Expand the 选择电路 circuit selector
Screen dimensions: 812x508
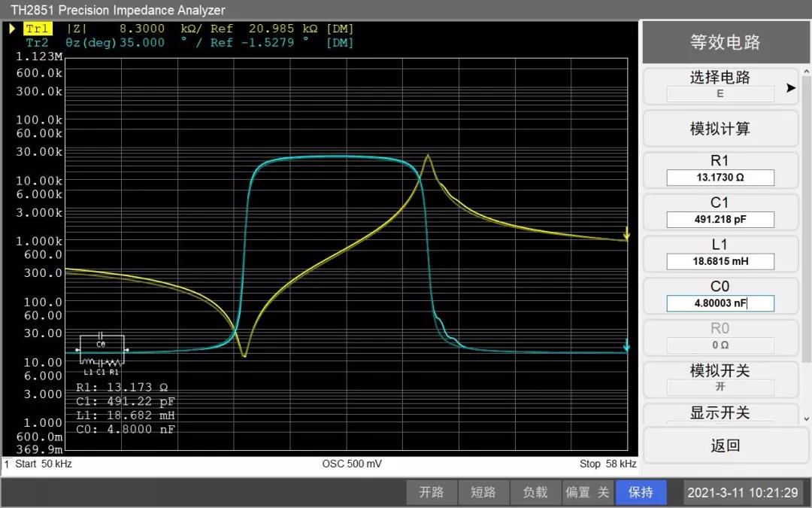tap(720, 86)
